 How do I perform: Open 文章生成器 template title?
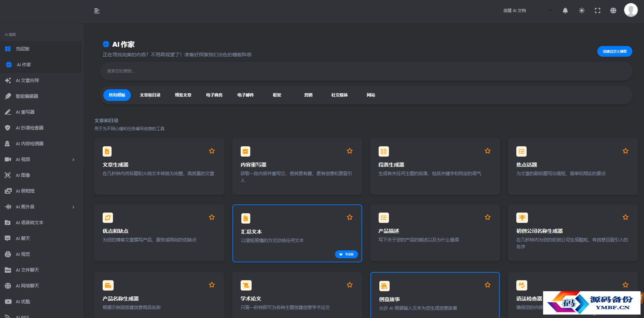point(116,165)
